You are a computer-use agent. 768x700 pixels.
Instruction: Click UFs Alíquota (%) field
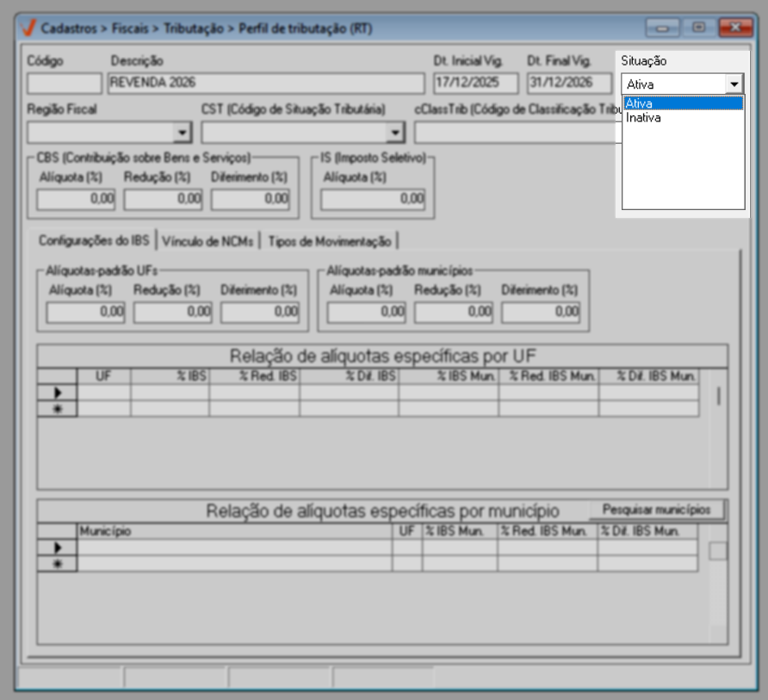pos(86,313)
